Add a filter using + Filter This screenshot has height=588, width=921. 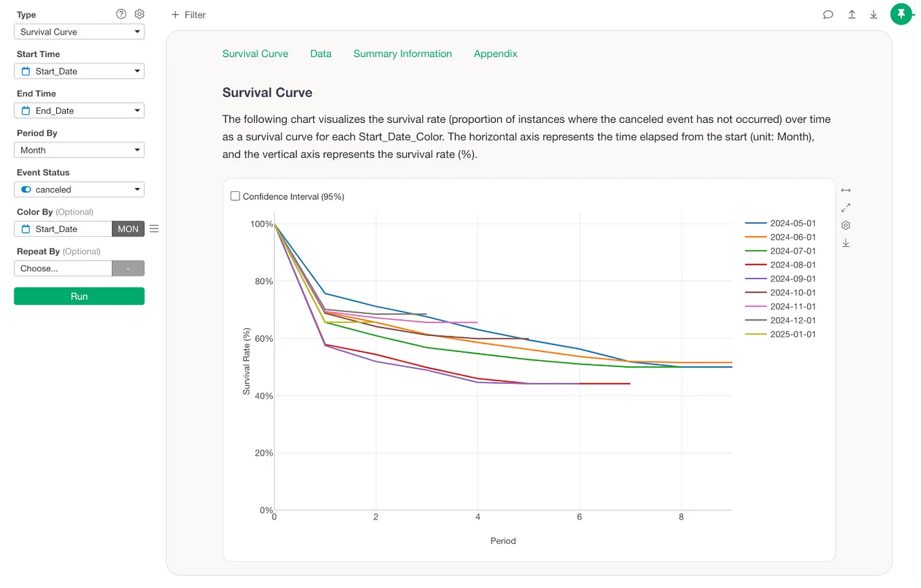coord(188,14)
